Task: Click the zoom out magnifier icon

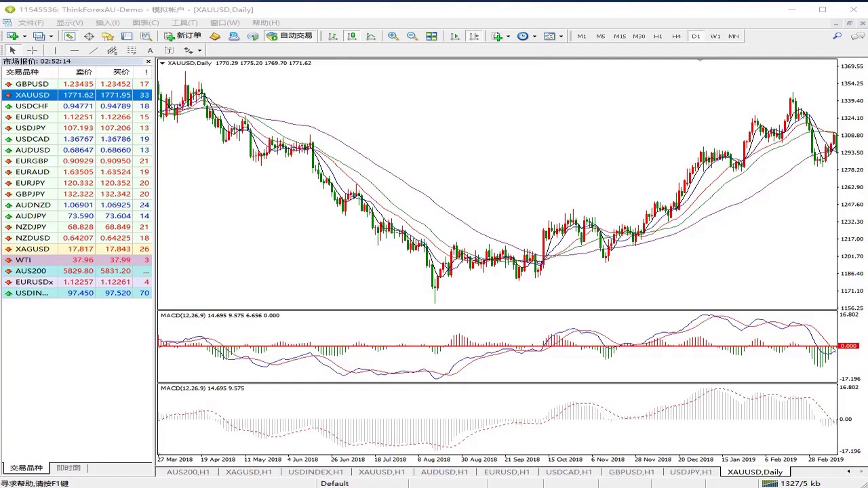Action: click(412, 36)
